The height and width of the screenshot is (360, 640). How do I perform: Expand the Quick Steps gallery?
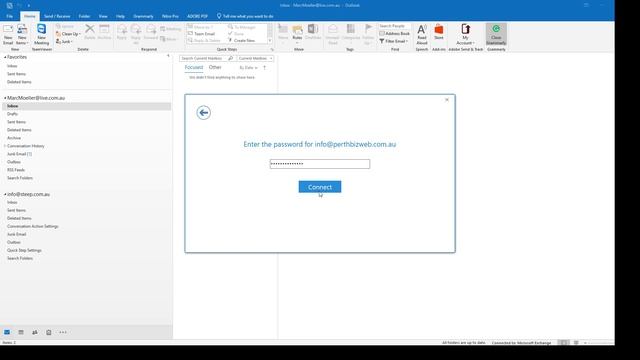pos(270,41)
